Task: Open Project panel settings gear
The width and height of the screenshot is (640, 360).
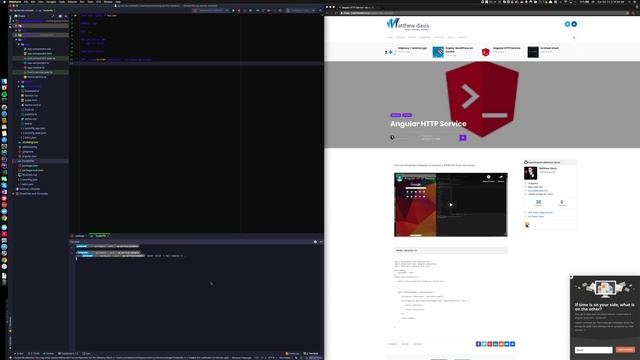Action: tap(60, 16)
